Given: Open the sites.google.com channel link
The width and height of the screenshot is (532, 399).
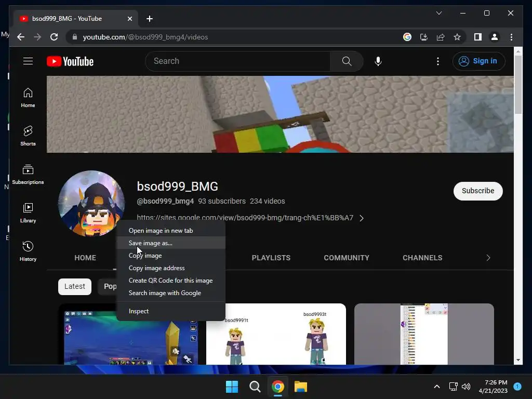Looking at the screenshot, I should coord(245,218).
